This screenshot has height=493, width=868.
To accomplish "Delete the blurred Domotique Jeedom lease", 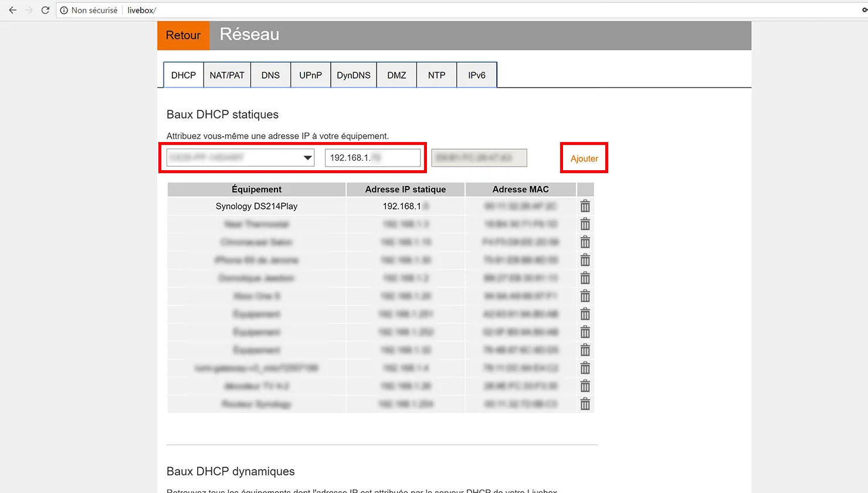I will point(585,278).
